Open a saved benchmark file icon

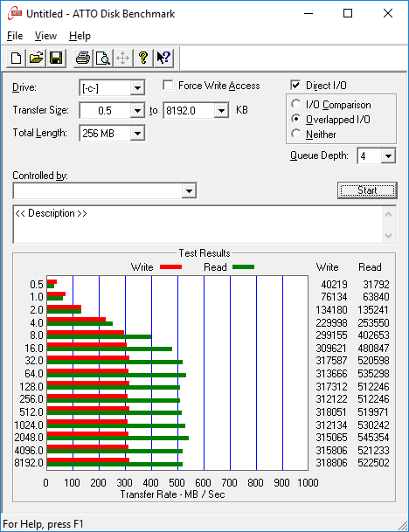coord(36,58)
